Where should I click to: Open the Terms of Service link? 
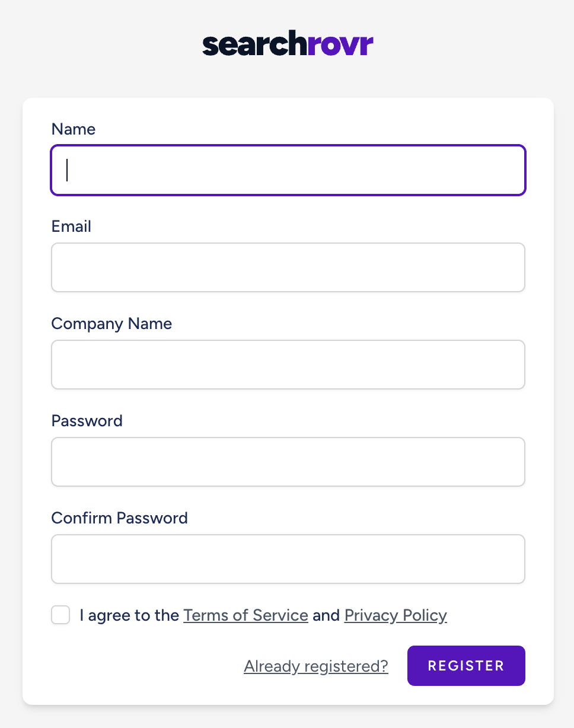coord(245,615)
